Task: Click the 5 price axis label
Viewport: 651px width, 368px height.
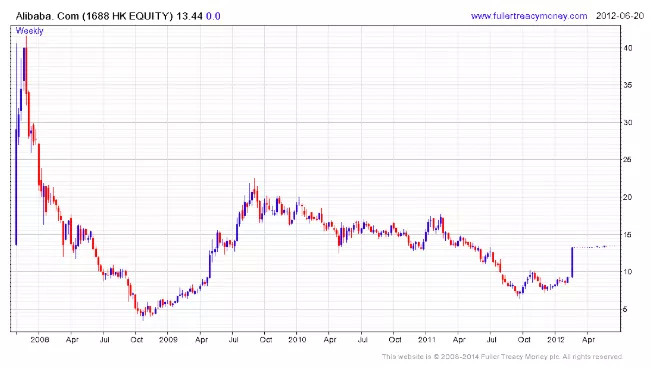Action: tap(625, 309)
